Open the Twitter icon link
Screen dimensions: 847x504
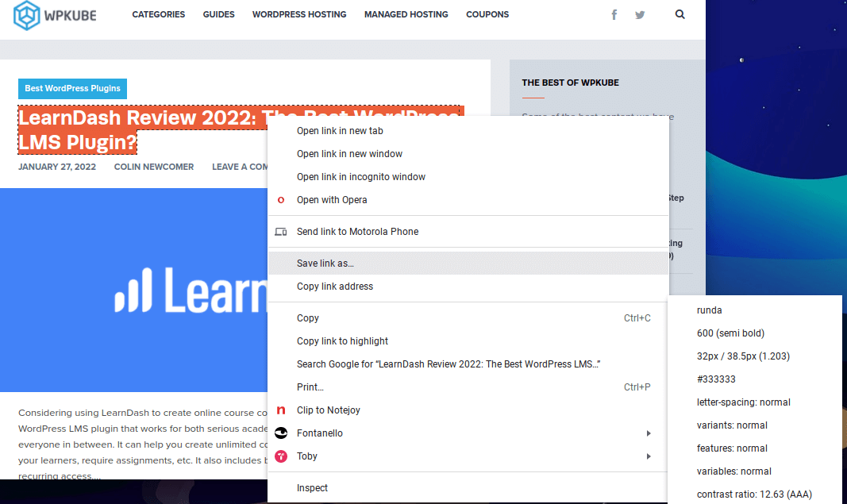(640, 14)
